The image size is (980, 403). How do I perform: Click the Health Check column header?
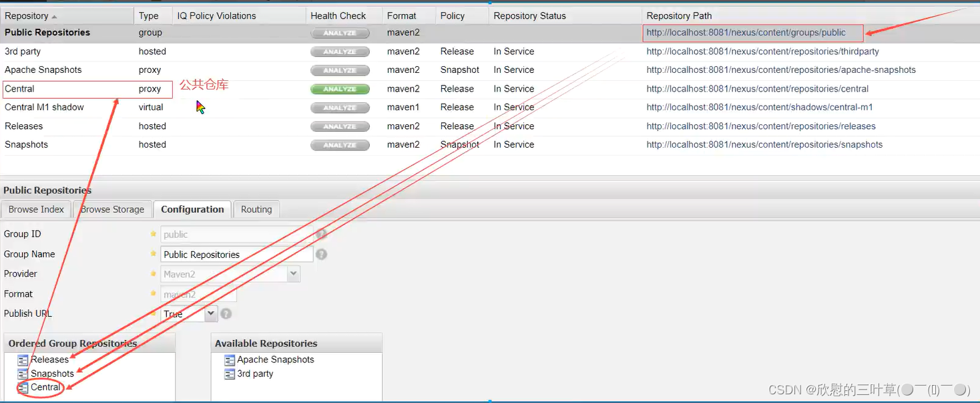[344, 15]
